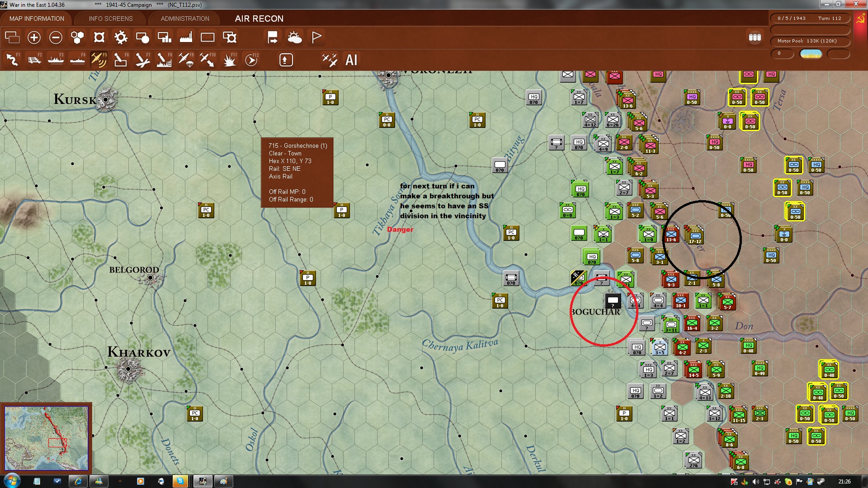The image size is (868, 488).
Task: Click the Motor Pool 133K readout
Action: coord(810,41)
